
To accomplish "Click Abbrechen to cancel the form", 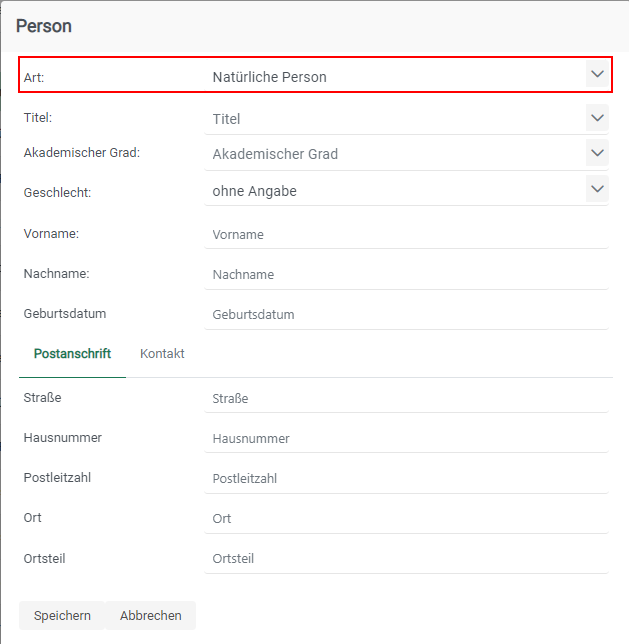I will pos(150,616).
